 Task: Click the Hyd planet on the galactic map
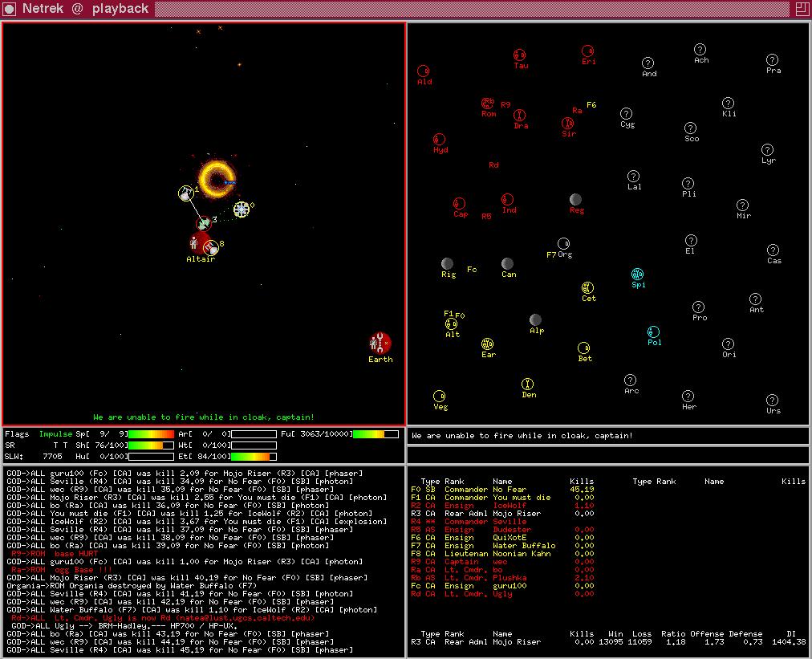(439, 140)
